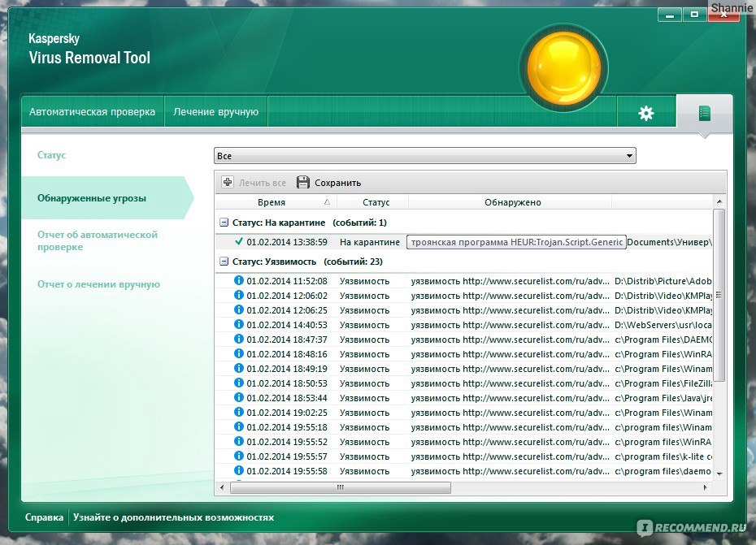Click the Уязвимость status in 19:02:25 row

click(x=364, y=413)
